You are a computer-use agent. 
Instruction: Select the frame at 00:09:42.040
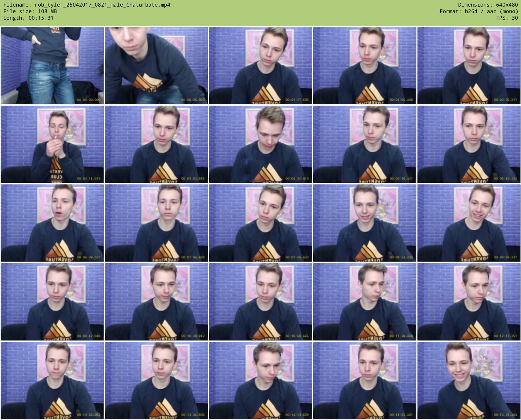(x=52, y=302)
